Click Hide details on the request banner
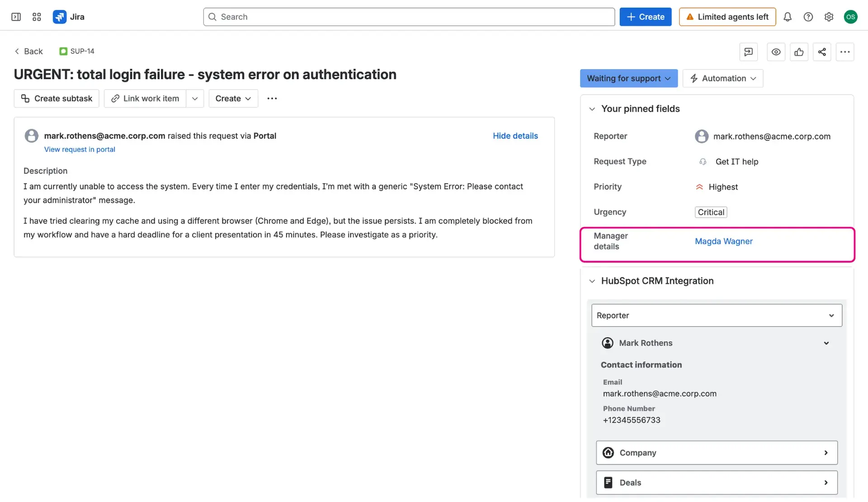 pyautogui.click(x=515, y=136)
